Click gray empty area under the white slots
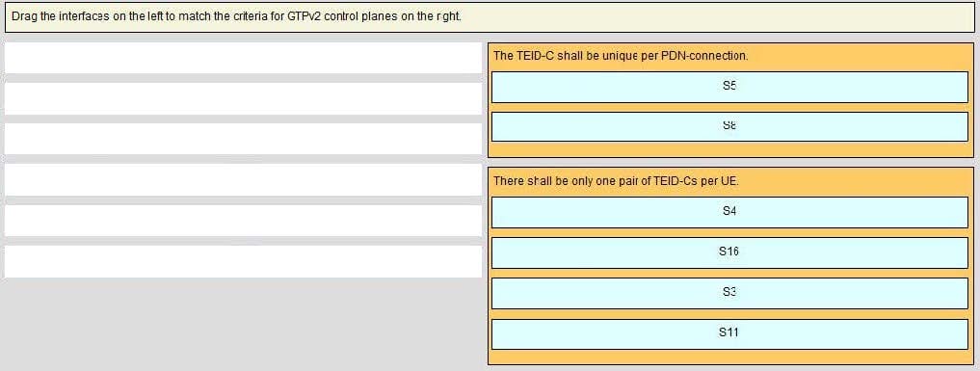 click(x=243, y=324)
